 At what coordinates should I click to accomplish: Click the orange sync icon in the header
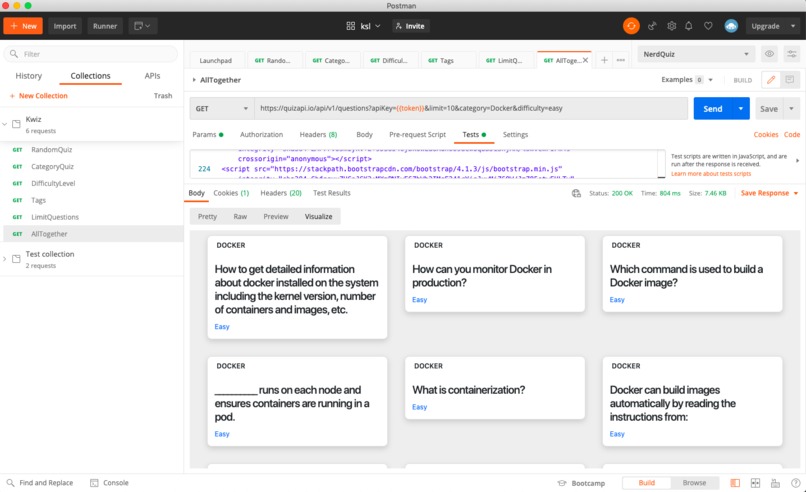pyautogui.click(x=631, y=26)
